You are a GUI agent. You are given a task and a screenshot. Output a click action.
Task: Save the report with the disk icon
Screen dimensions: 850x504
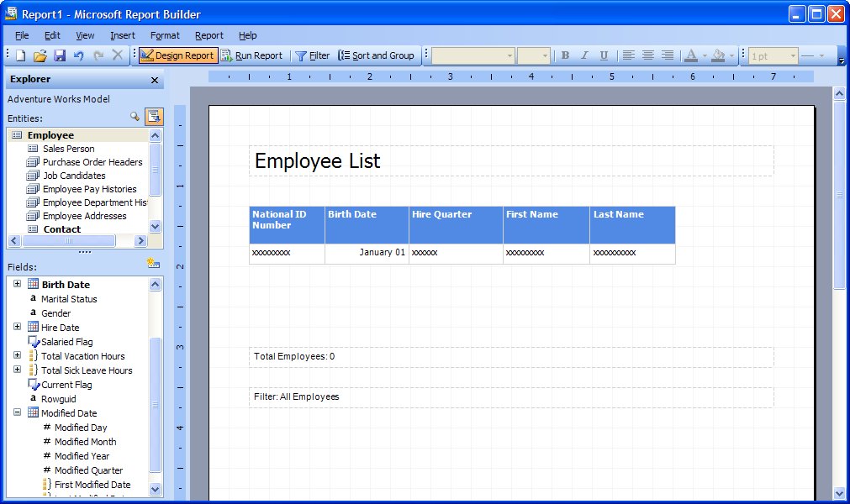pos(60,55)
